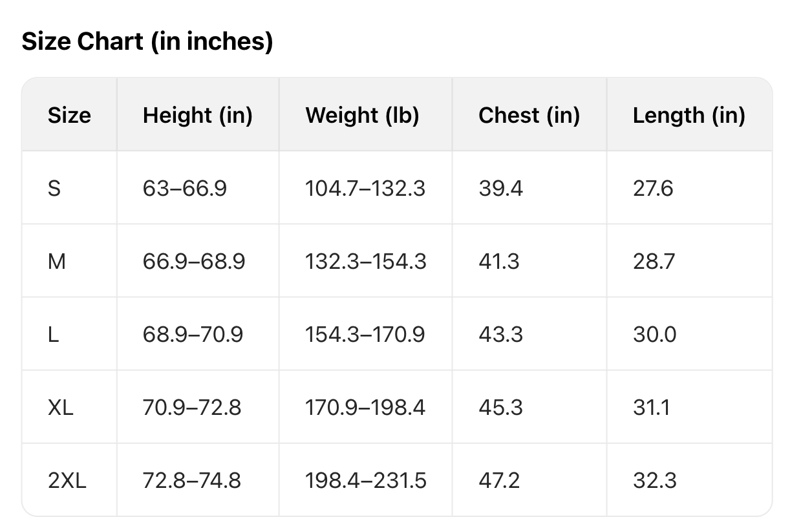This screenshot has height=517, width=812.
Task: Select the XL size row label
Action: [x=61, y=408]
